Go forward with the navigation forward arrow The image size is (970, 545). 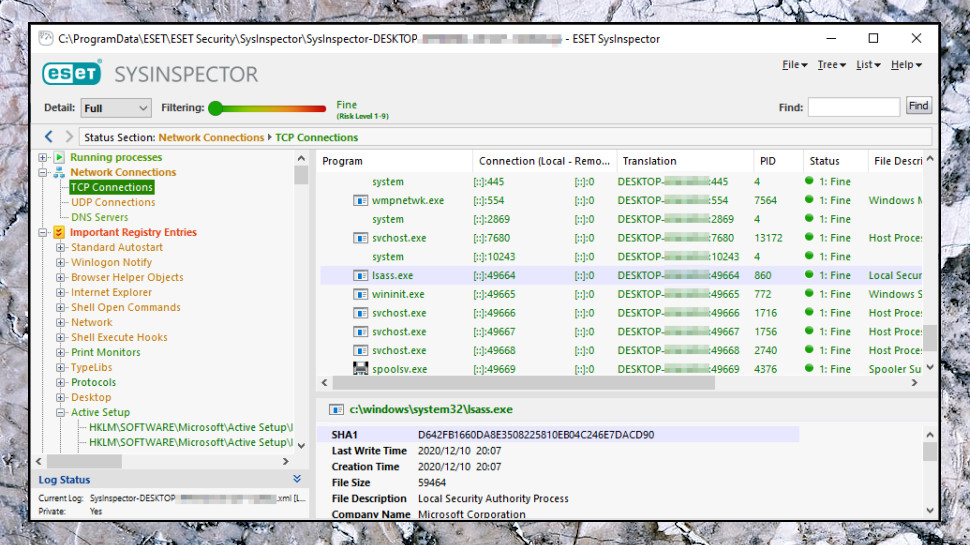point(69,137)
